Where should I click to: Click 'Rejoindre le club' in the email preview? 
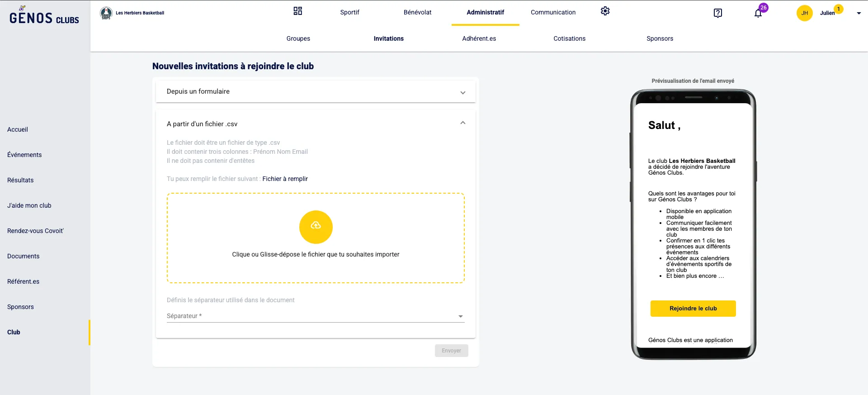click(693, 309)
